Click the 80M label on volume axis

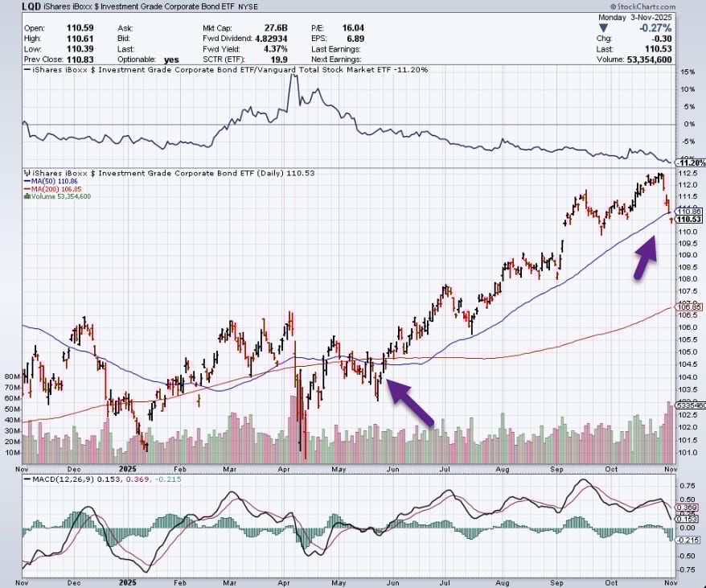click(12, 376)
